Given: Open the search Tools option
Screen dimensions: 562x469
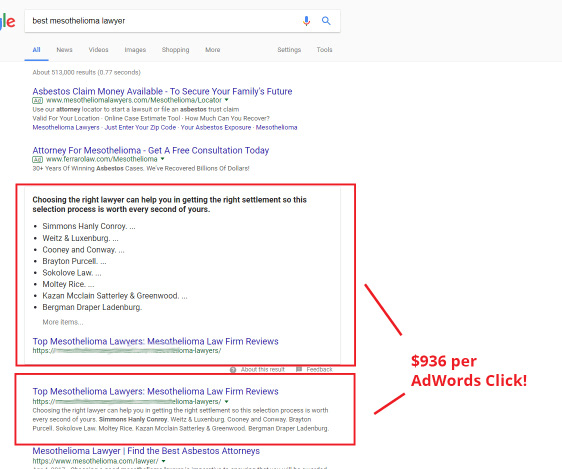Looking at the screenshot, I should pyautogui.click(x=324, y=50).
